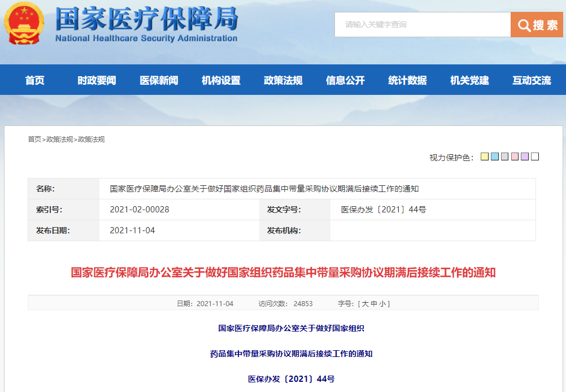566x392 pixels.
Task: Click the last 政策法规 breadcrumb link
Action: tap(92, 140)
